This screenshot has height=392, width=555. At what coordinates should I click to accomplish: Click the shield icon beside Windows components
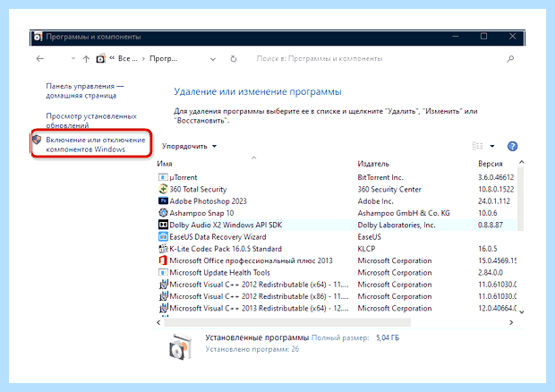pos(37,140)
